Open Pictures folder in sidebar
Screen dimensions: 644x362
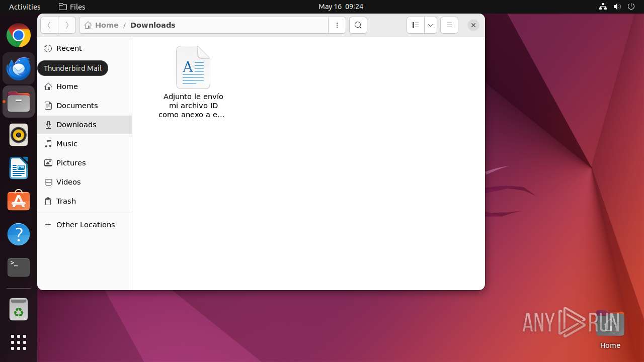[85, 163]
